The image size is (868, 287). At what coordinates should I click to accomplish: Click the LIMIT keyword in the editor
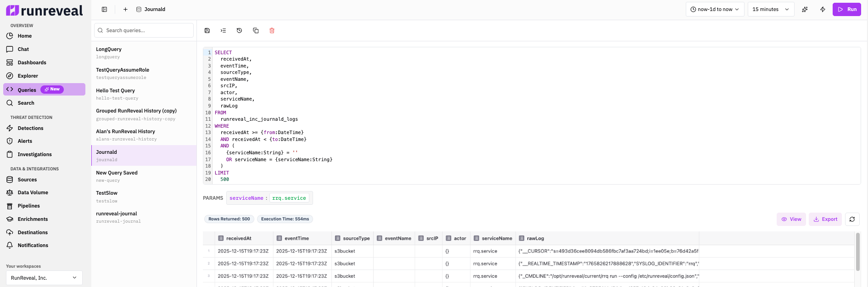pyautogui.click(x=222, y=173)
